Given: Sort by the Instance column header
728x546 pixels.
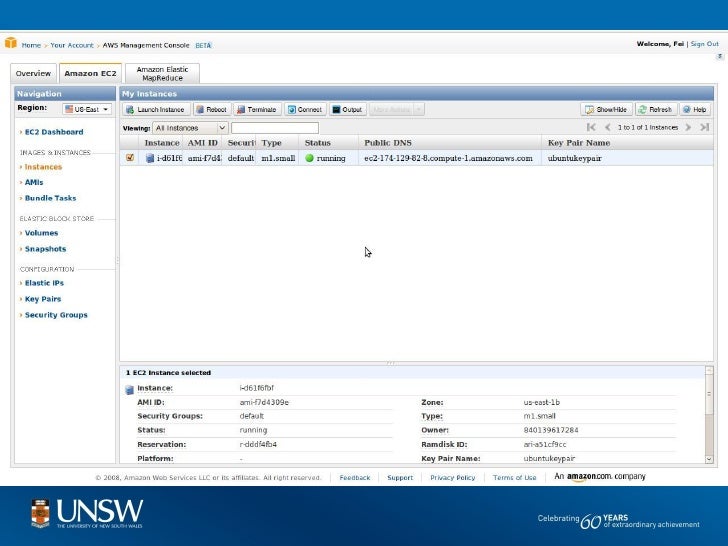Looking at the screenshot, I should pos(161,143).
